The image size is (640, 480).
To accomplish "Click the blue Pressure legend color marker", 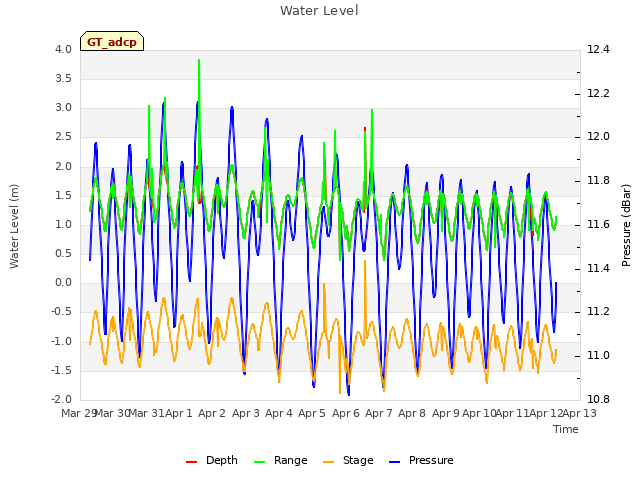I will [x=395, y=462].
